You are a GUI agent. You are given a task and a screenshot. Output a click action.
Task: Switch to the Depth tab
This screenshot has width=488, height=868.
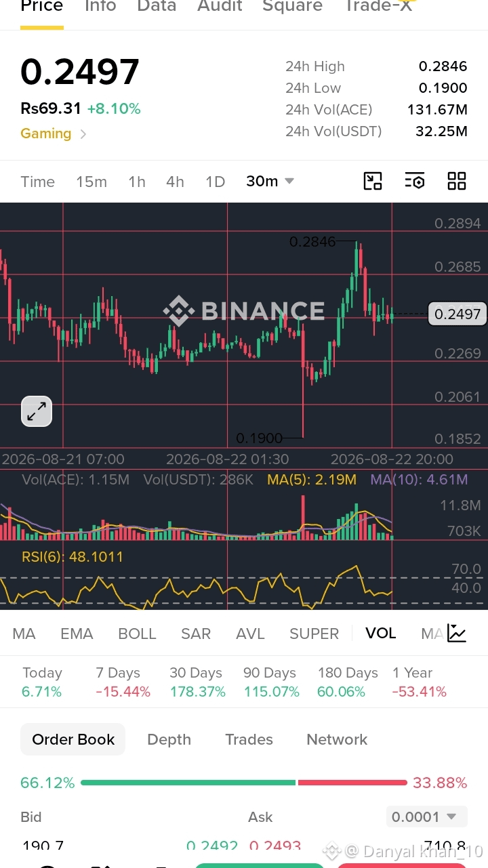click(x=169, y=739)
